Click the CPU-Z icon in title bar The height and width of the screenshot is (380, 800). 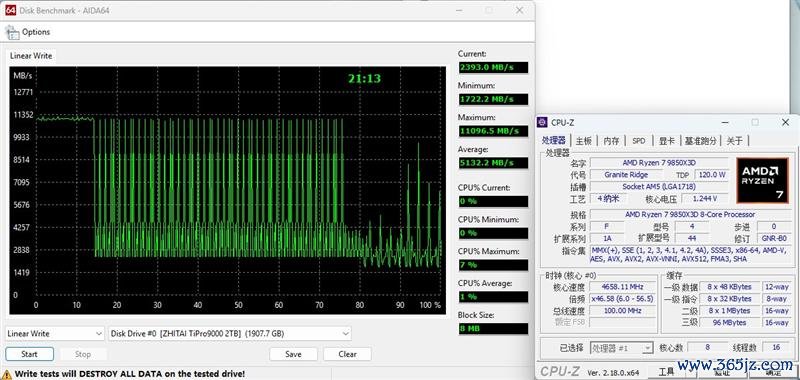pos(543,122)
